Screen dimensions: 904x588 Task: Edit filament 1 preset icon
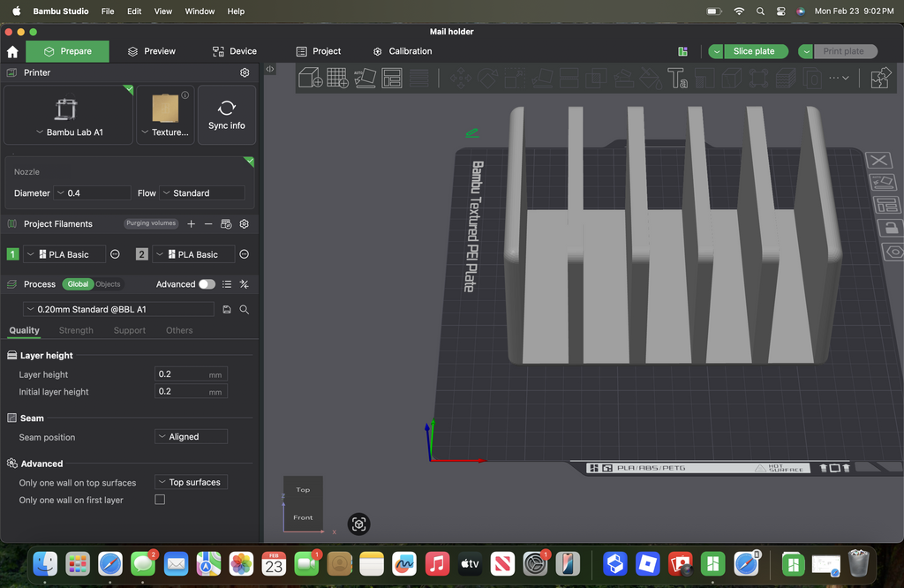coord(115,254)
